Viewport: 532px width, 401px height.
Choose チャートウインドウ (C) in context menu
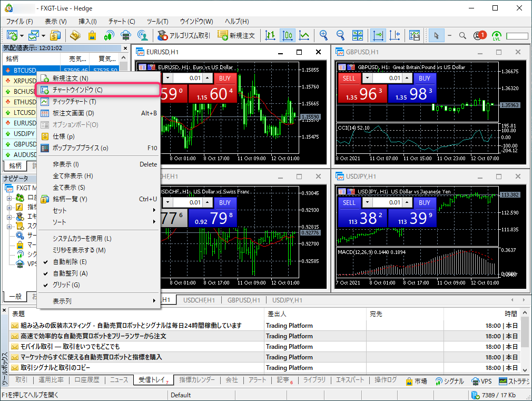point(98,90)
